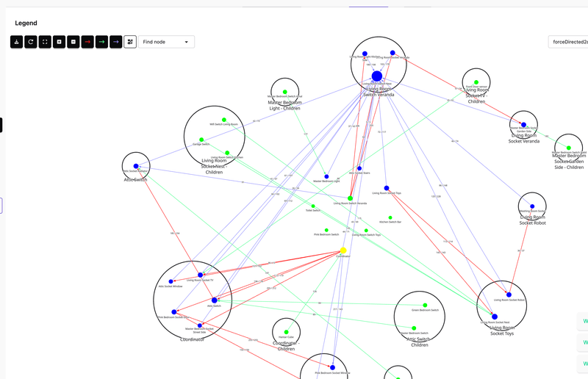This screenshot has width=588, height=379.
Task: Zoom in with the plus button
Action: tap(60, 42)
